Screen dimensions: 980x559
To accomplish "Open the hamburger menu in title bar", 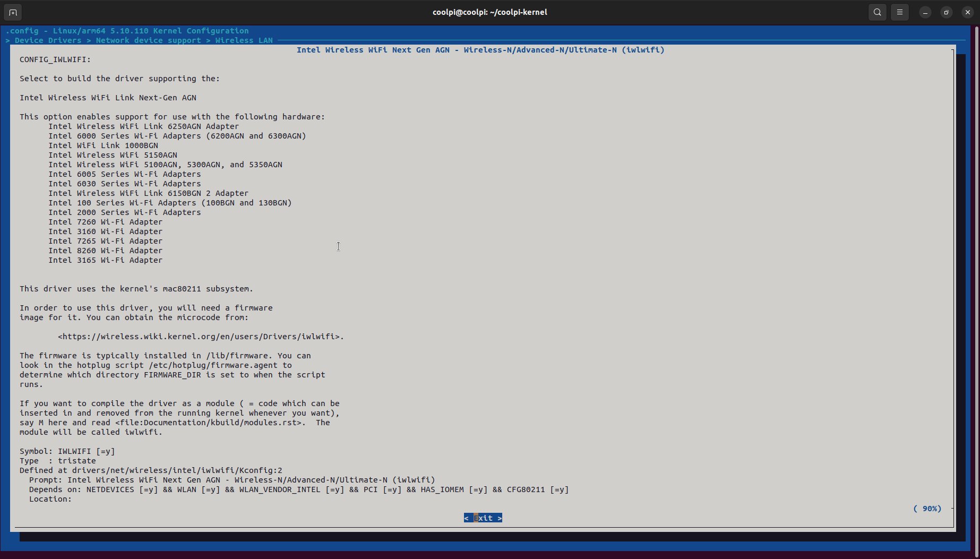I will click(900, 12).
